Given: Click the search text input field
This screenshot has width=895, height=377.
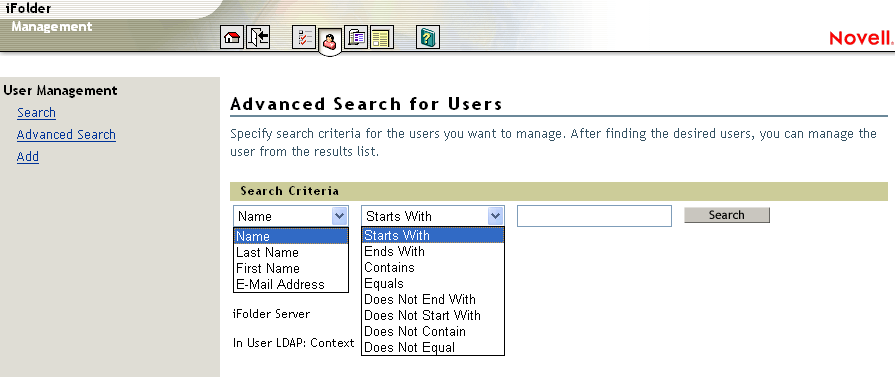Looking at the screenshot, I should [x=594, y=216].
